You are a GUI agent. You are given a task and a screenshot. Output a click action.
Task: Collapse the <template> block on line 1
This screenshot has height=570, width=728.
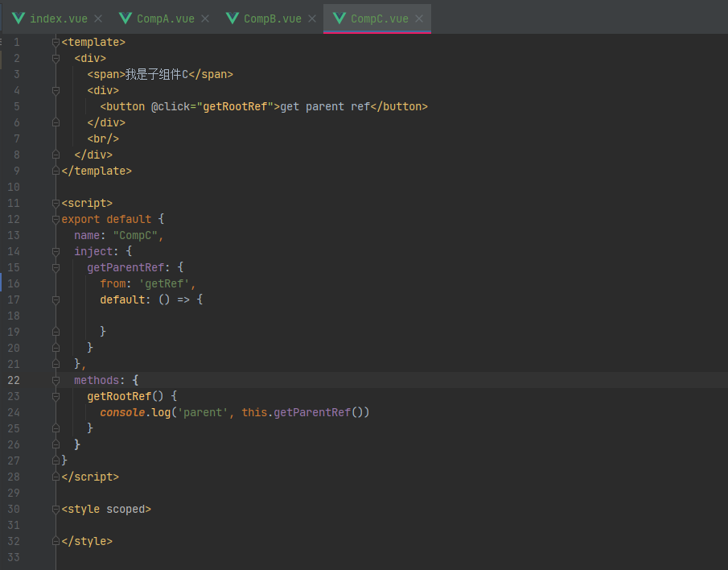56,43
